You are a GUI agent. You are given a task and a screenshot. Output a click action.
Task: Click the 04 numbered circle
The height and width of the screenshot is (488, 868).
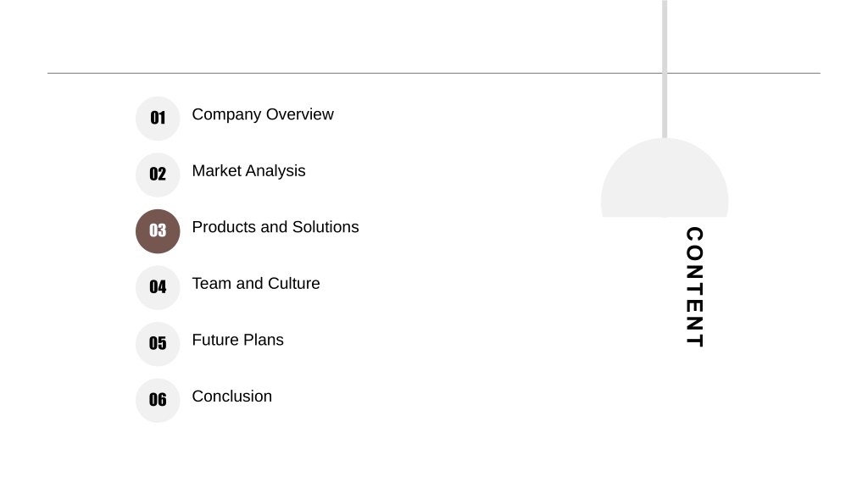pyautogui.click(x=158, y=288)
